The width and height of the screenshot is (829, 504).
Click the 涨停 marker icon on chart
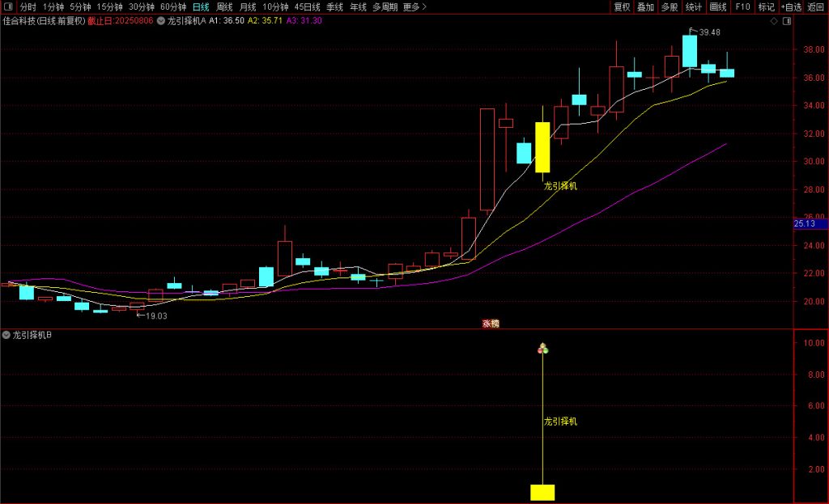491,323
